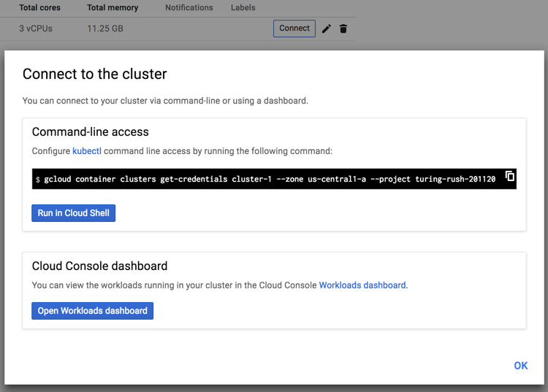Open the Workloads dashboard hyperlink
Viewport: 548px width, 392px height.
[x=362, y=285]
